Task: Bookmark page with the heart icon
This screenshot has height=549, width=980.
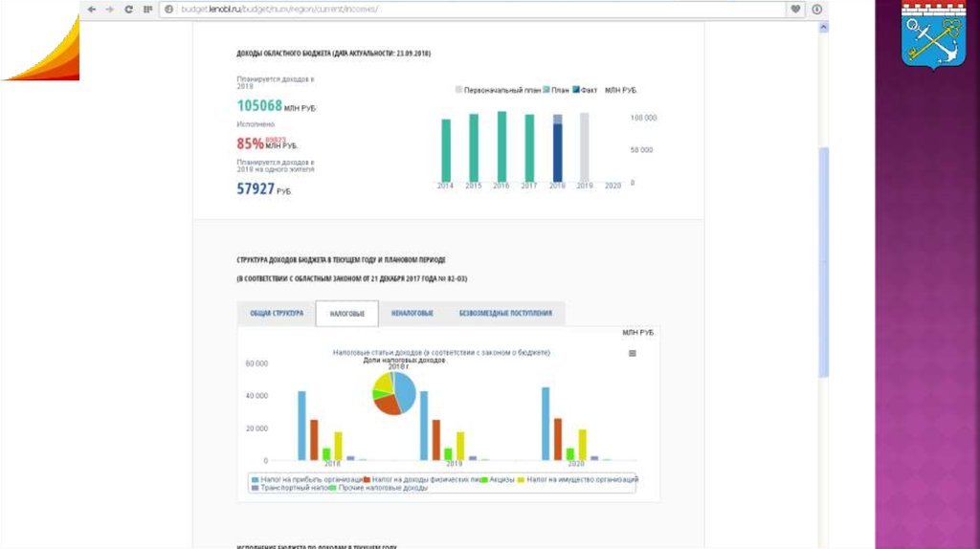Action: coord(795,9)
